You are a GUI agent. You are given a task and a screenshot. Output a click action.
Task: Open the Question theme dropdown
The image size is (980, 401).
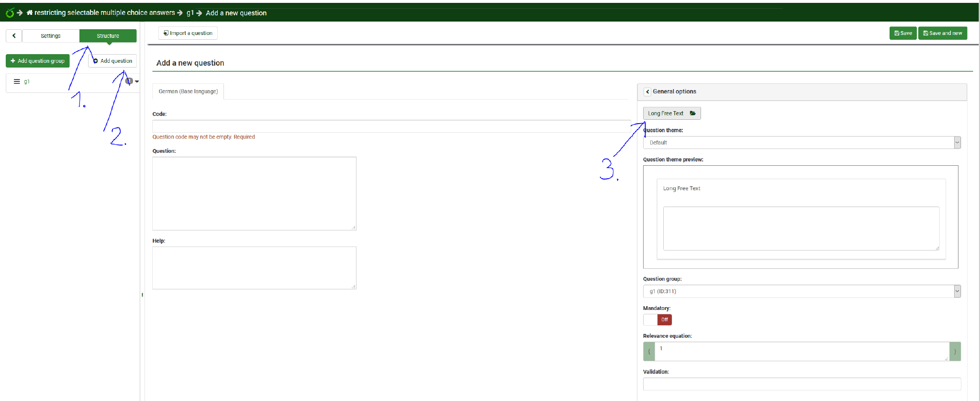pos(802,143)
